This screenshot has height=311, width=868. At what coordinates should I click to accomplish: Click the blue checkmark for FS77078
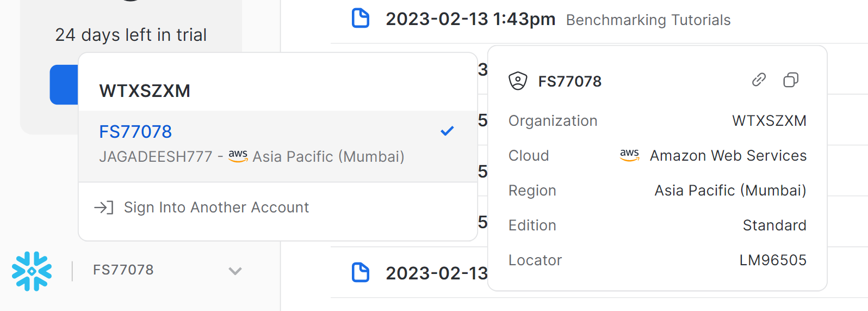(447, 131)
